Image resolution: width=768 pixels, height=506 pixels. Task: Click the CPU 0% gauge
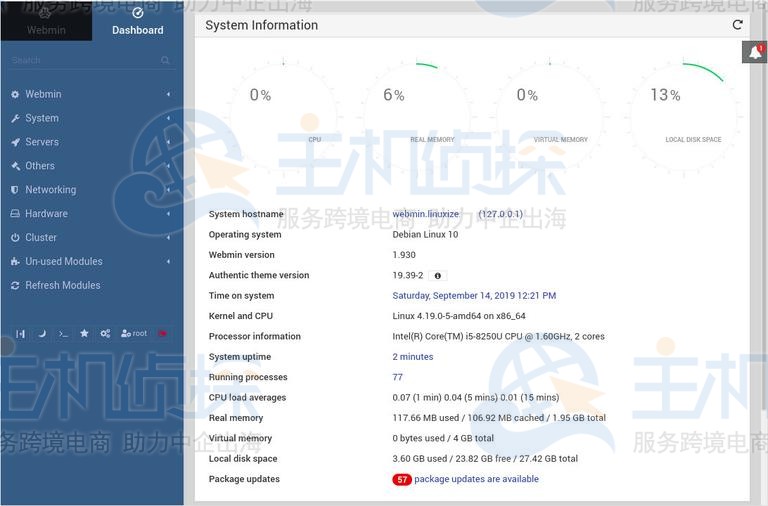[283, 116]
